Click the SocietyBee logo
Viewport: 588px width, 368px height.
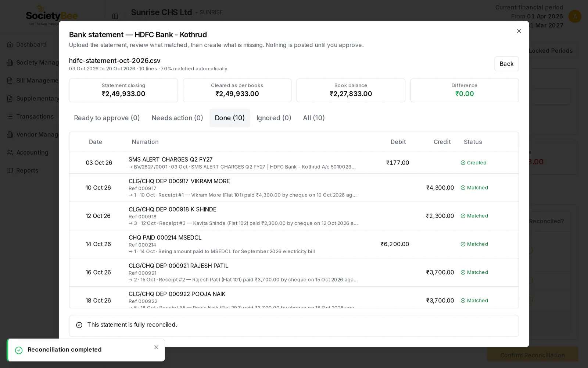click(51, 15)
